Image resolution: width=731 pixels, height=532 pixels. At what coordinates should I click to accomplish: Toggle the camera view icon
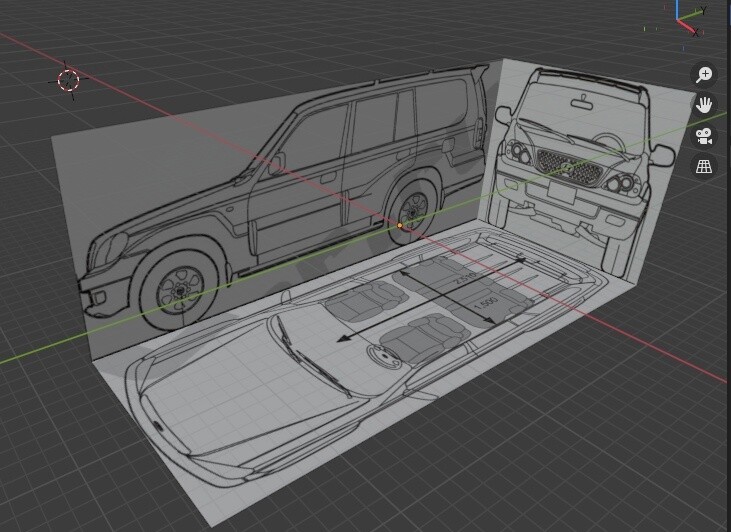704,136
